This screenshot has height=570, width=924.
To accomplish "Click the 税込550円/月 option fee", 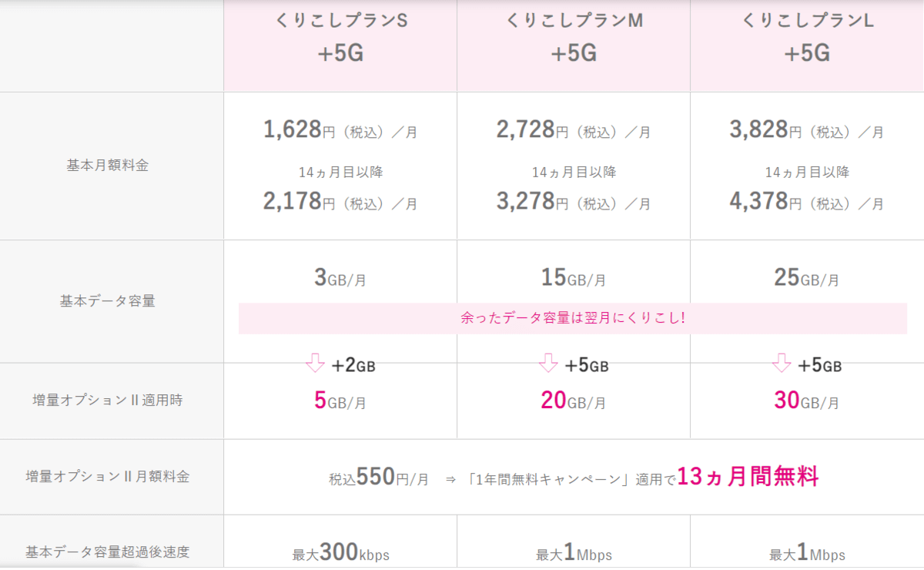I will click(x=379, y=478).
